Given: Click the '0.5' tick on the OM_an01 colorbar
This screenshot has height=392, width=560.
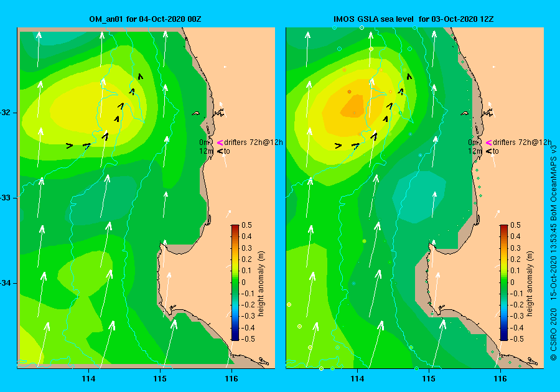Looking at the screenshot, I should (x=247, y=225).
